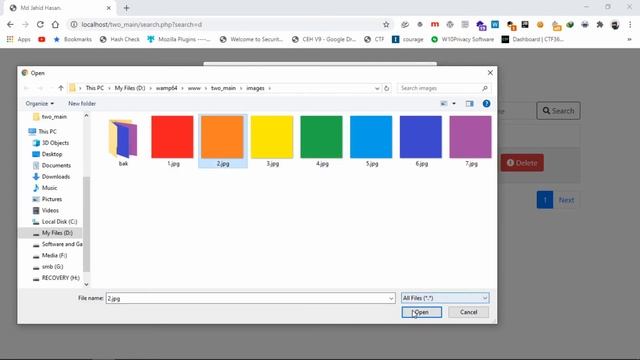Cancel the Open file dialog
Viewport: 640px width, 360px height.
pos(468,312)
